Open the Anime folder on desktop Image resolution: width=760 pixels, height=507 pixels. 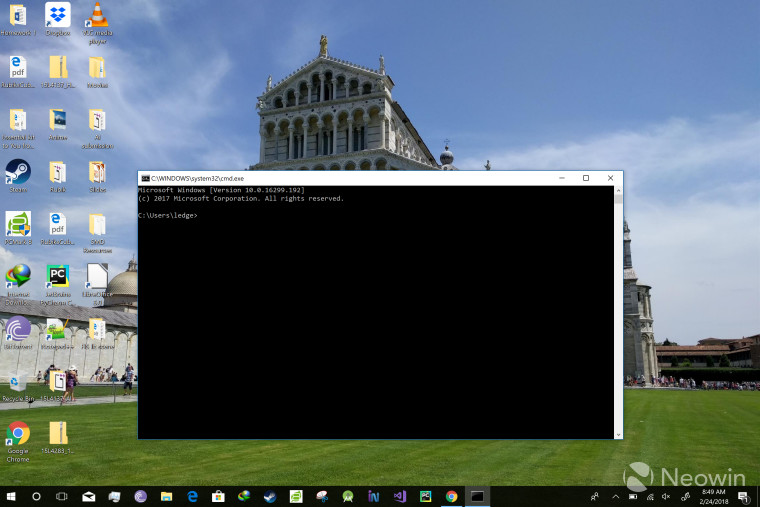(58, 124)
